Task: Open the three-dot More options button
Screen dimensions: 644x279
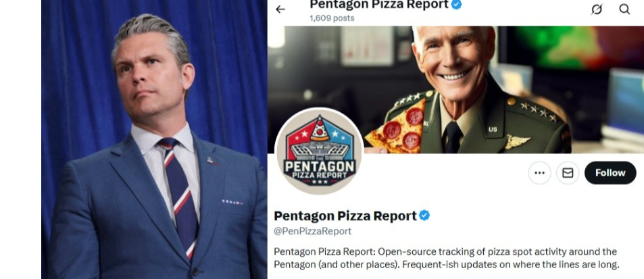Action: 539,173
